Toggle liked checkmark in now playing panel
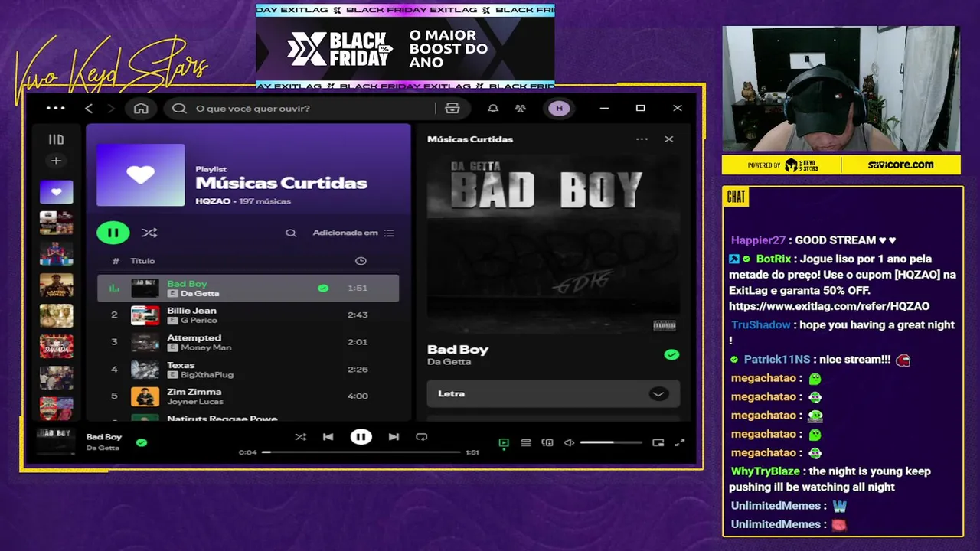The width and height of the screenshot is (980, 551). click(x=671, y=355)
